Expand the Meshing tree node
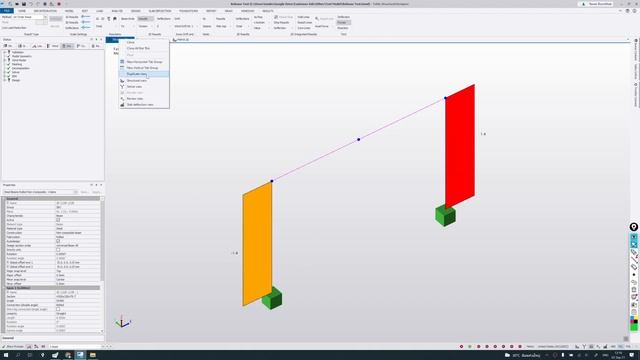 pos(4,64)
